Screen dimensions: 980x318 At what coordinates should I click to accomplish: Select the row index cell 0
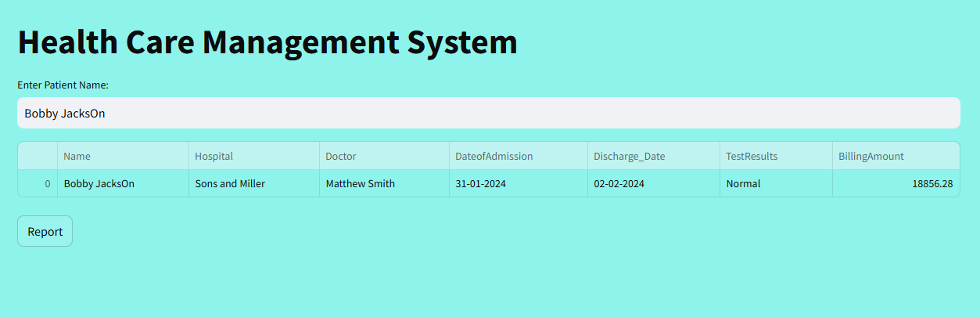[38, 184]
